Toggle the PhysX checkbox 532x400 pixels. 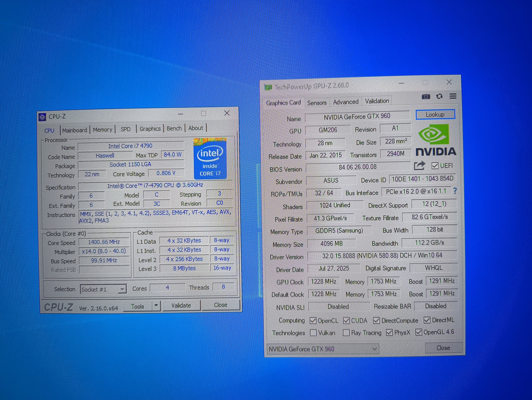click(389, 332)
